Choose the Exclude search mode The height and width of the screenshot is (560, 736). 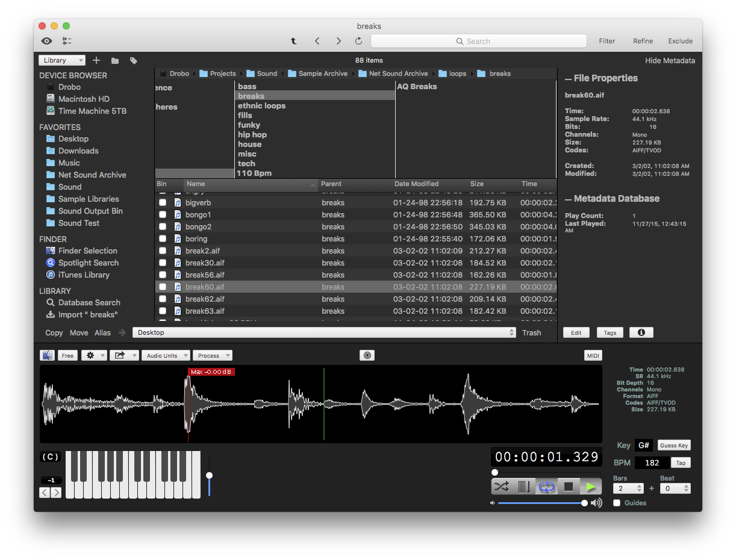coord(680,41)
